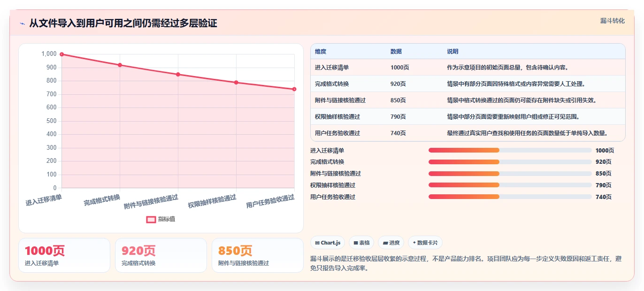This screenshot has height=291, width=644.
Task: Open the 920页 完成格式转换 data card
Action: [x=161, y=255]
